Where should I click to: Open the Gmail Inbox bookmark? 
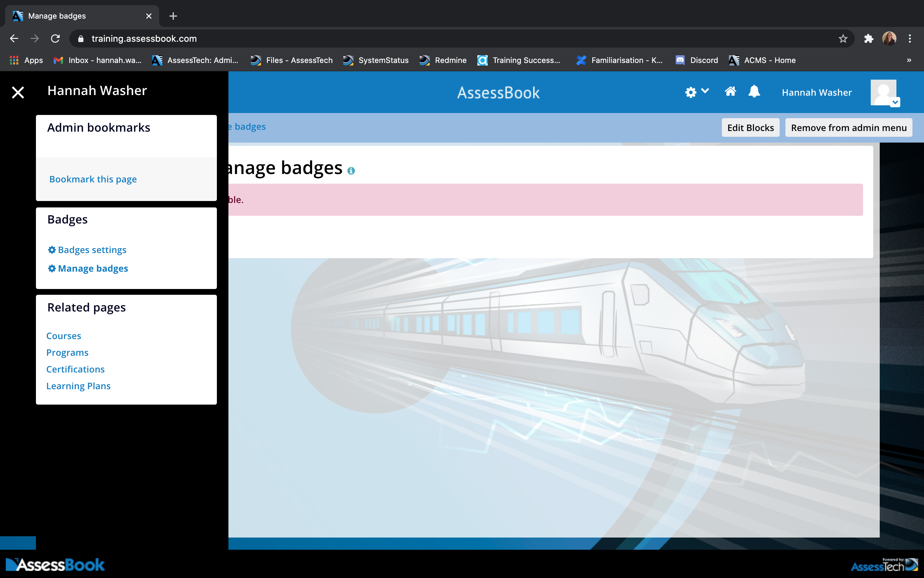[x=97, y=60]
